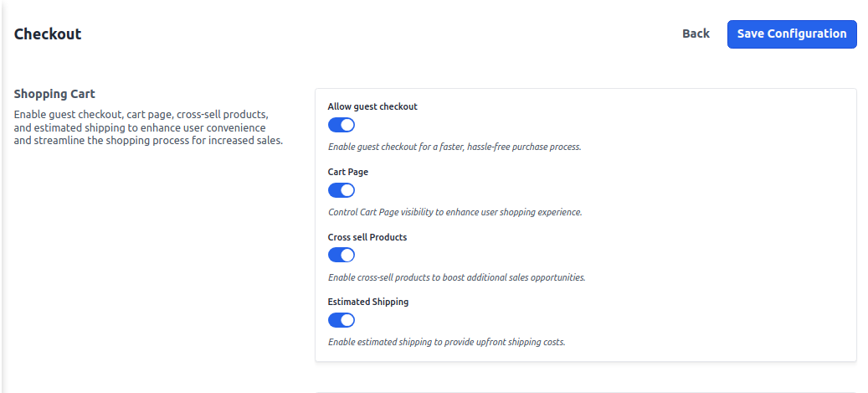Click the Cart Page label text
The image size is (868, 393).
348,172
